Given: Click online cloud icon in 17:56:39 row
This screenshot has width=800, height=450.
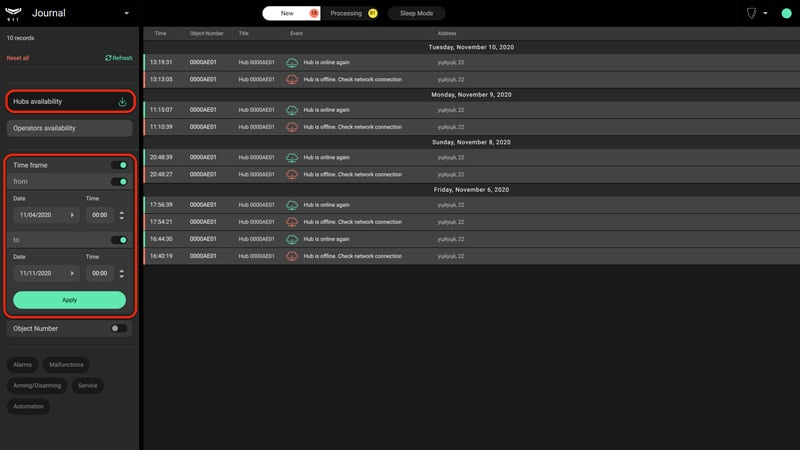Looking at the screenshot, I should [x=292, y=205].
